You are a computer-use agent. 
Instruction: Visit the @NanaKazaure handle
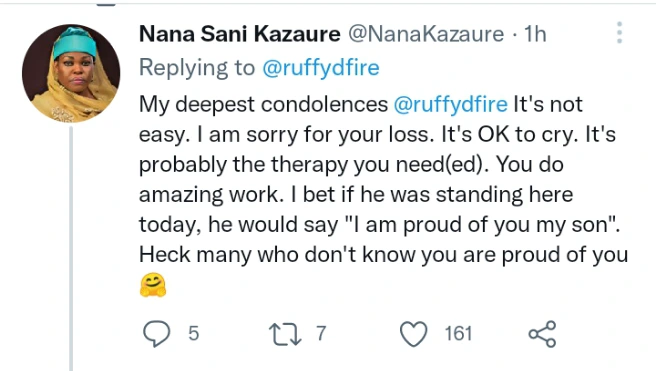(x=426, y=33)
